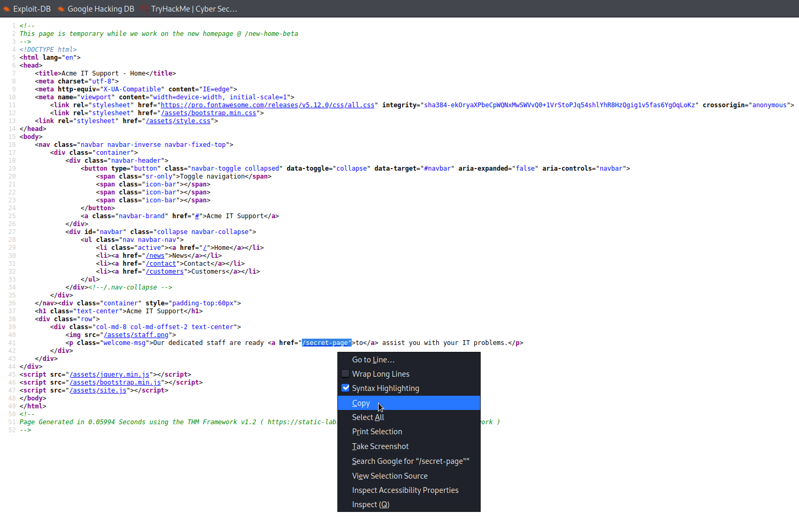Click Inspect (Q) menu entry
The image size is (799, 532).
[409, 505]
